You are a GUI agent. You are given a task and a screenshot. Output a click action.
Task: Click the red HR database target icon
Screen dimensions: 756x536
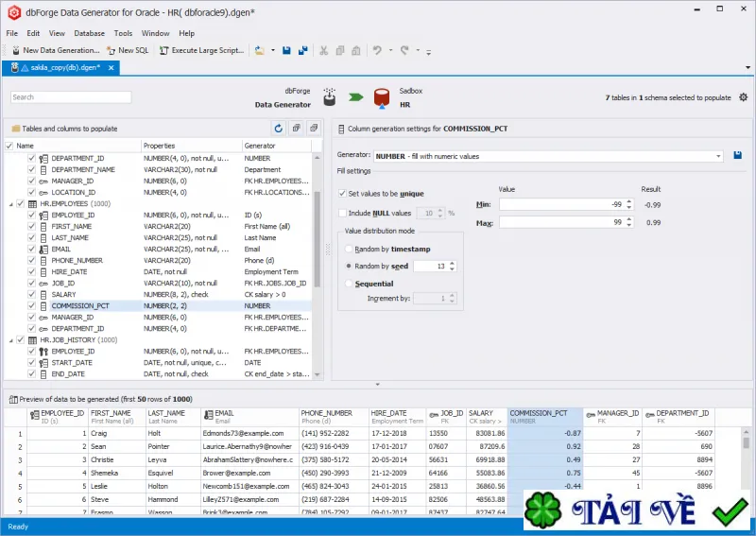382,98
